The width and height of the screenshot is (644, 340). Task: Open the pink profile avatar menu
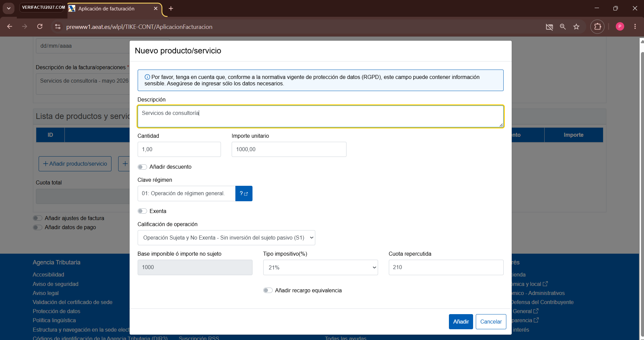point(620,27)
